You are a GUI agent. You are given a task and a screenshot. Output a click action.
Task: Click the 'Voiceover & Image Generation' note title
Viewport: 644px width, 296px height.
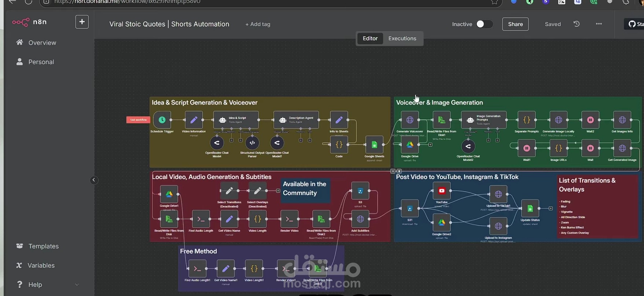[439, 103]
